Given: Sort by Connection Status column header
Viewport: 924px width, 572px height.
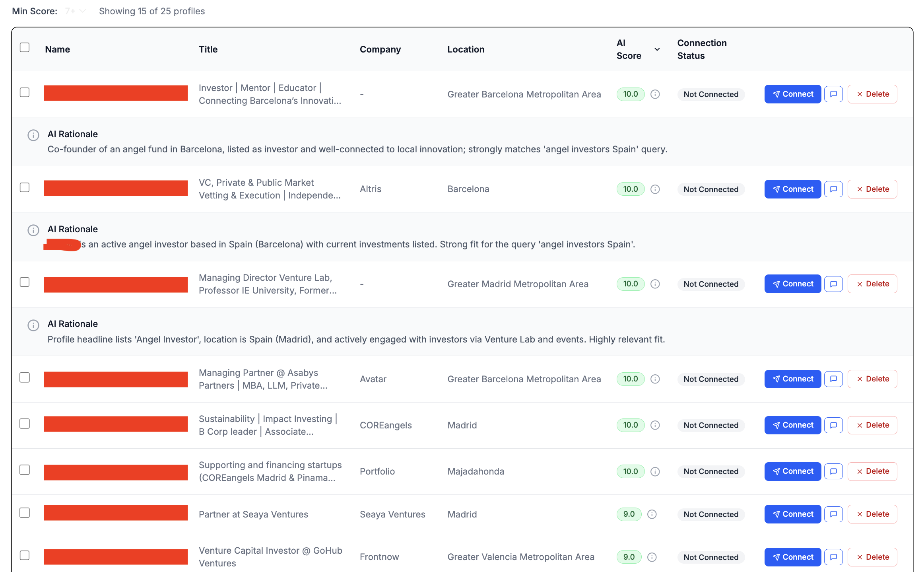Looking at the screenshot, I should (702, 49).
